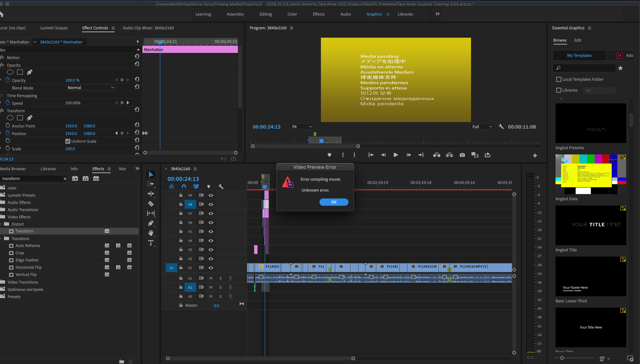Click the Export Frame camera icon
Image resolution: width=640 pixels, height=364 pixels.
(462, 155)
